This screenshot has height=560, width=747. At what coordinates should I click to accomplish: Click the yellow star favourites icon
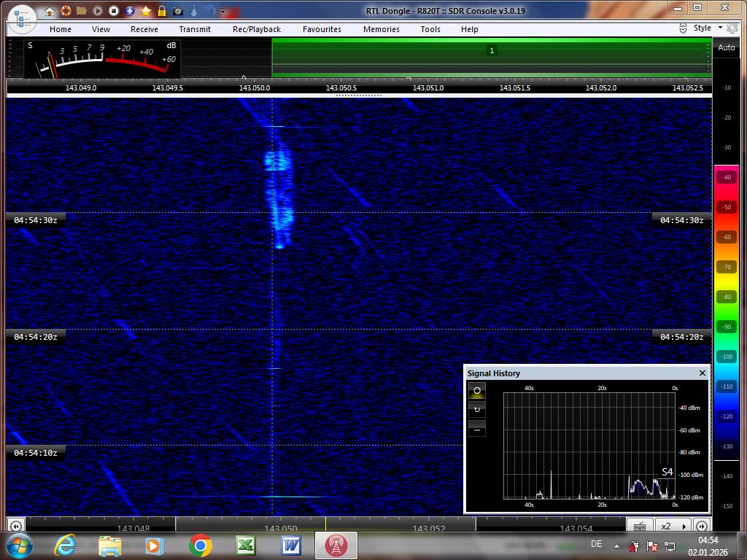pos(146,10)
